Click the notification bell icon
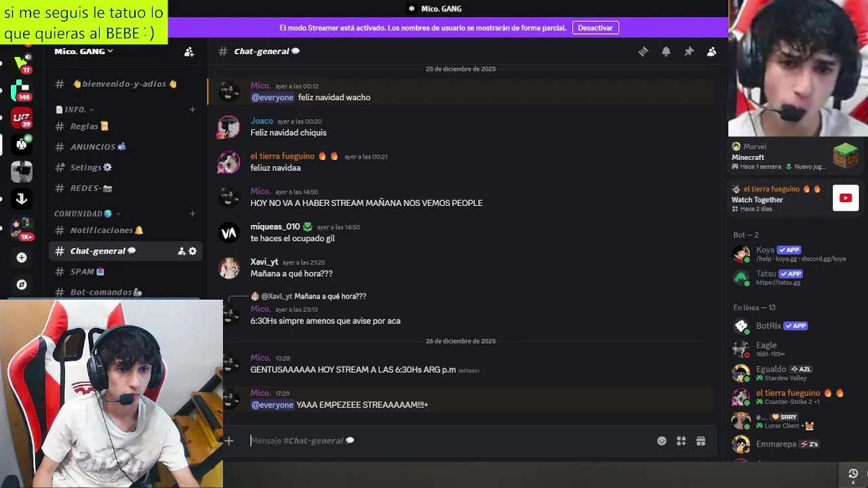Viewport: 868px width, 488px height. click(666, 52)
